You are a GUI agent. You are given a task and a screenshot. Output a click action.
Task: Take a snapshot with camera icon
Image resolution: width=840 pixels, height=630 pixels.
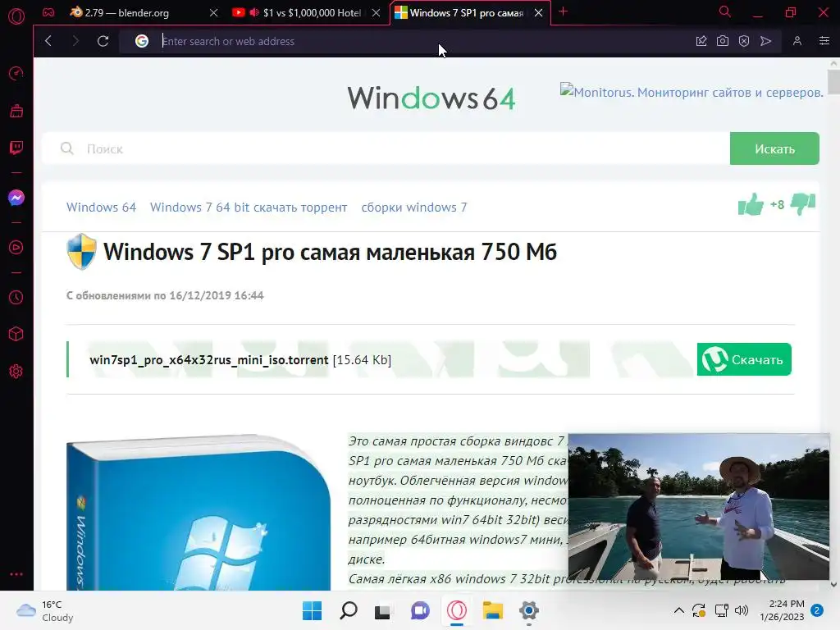tap(723, 41)
